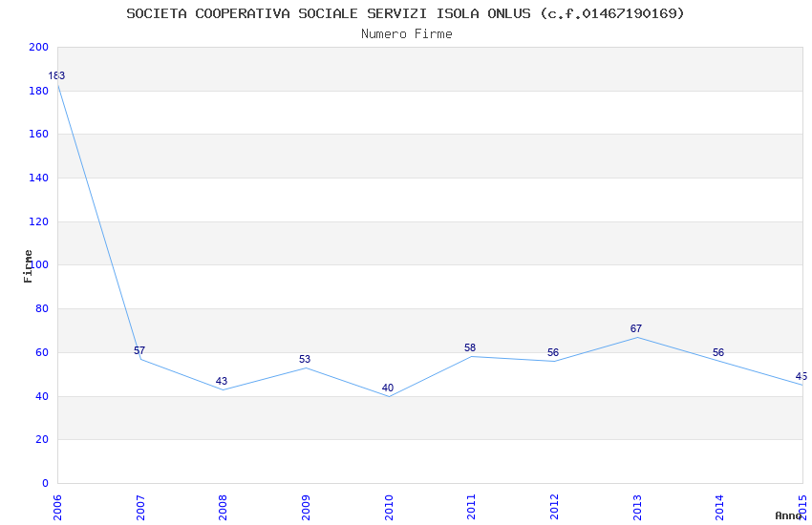
Task: Click the y-axis value 80
Action: coord(42,308)
